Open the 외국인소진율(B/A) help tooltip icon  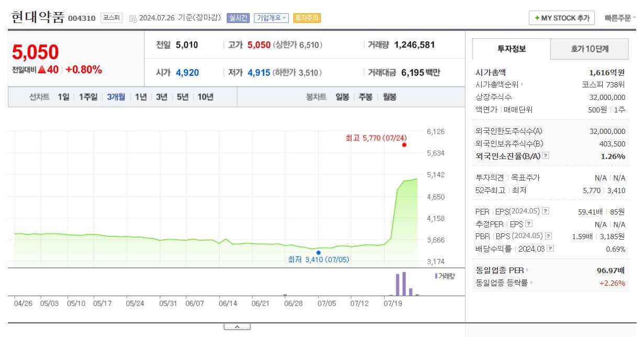coord(545,155)
